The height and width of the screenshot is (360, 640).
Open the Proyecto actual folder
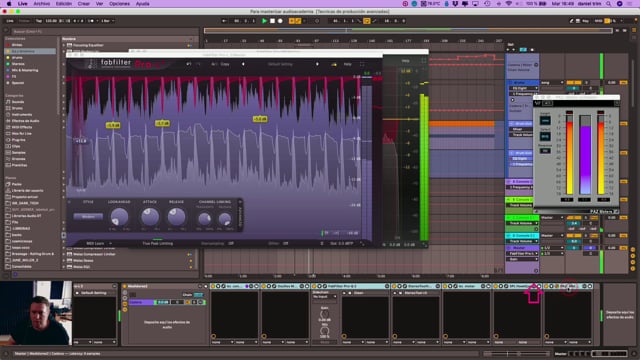pos(25,197)
